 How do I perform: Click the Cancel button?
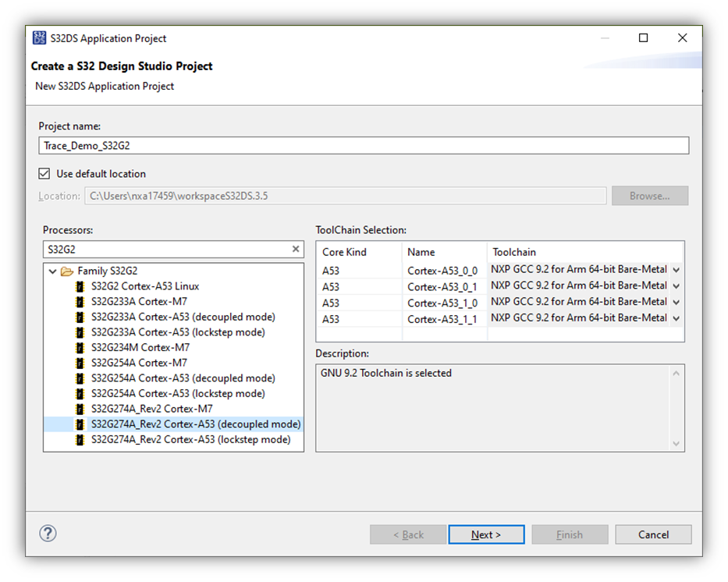coord(653,534)
